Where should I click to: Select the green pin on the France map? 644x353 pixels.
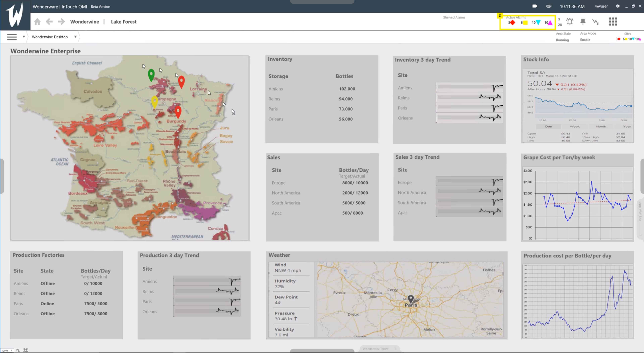pyautogui.click(x=151, y=75)
